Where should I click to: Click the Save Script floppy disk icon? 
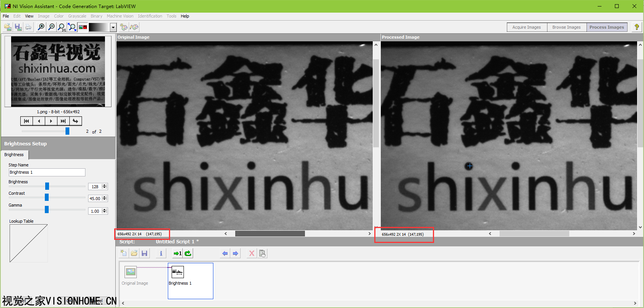(144, 253)
